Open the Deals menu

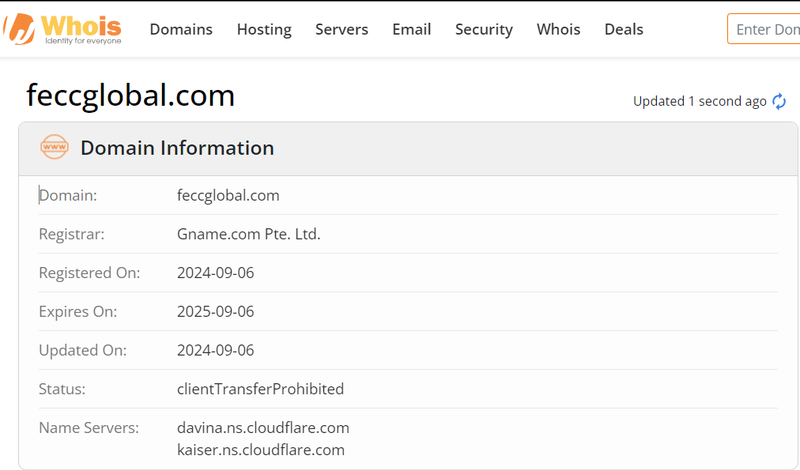623,29
